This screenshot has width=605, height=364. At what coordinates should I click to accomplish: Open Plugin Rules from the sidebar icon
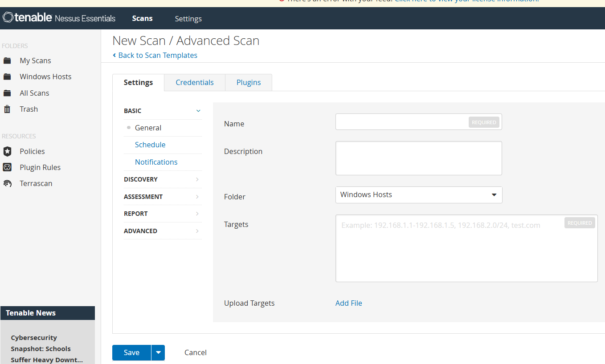tap(8, 167)
